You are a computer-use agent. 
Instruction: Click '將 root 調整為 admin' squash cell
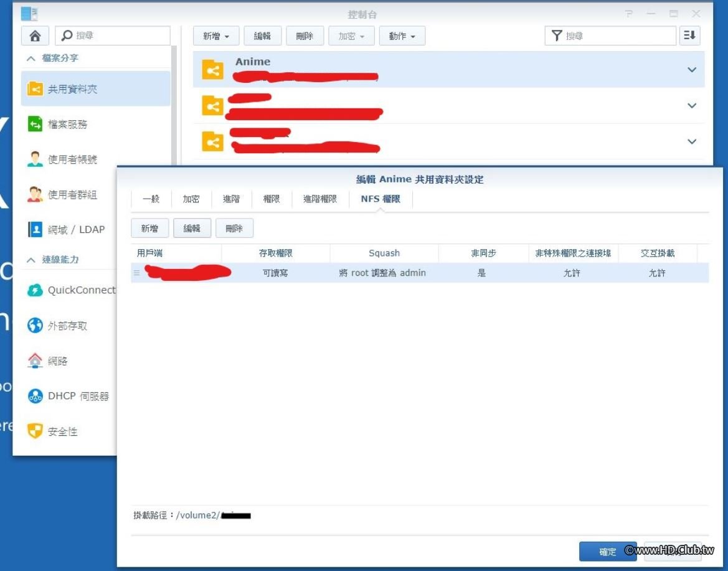point(382,273)
